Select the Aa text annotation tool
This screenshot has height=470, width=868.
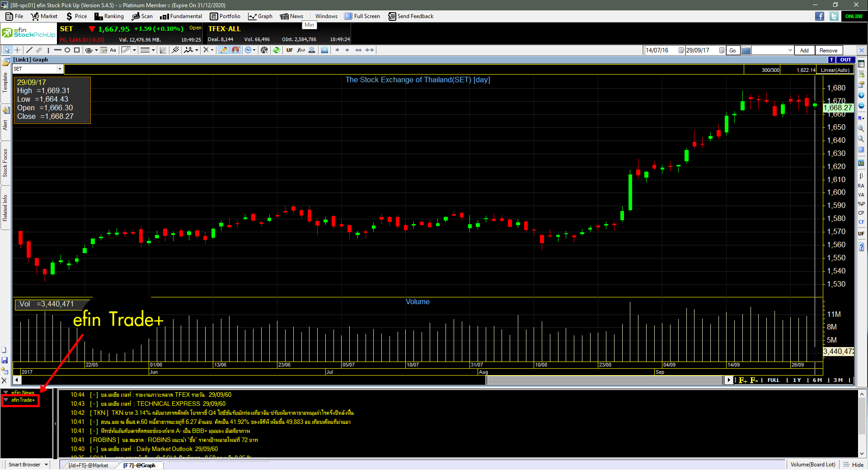coord(113,50)
